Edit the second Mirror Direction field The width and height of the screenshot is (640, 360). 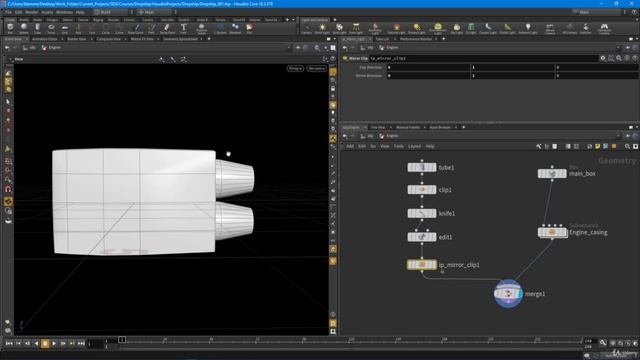coord(513,76)
